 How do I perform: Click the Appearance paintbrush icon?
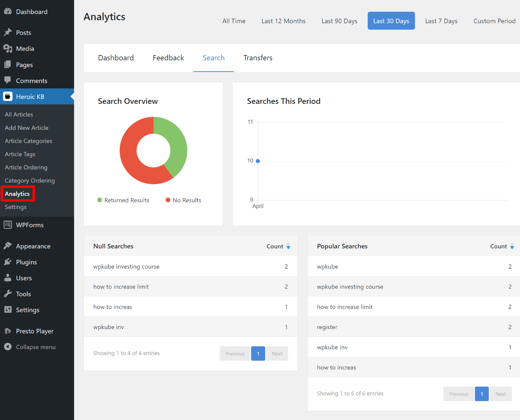pyautogui.click(x=8, y=246)
